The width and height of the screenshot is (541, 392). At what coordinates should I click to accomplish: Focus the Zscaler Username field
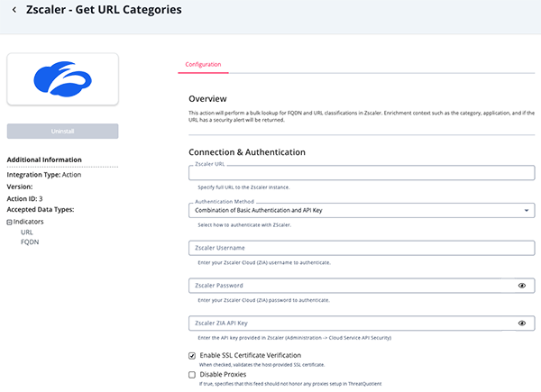pos(362,248)
